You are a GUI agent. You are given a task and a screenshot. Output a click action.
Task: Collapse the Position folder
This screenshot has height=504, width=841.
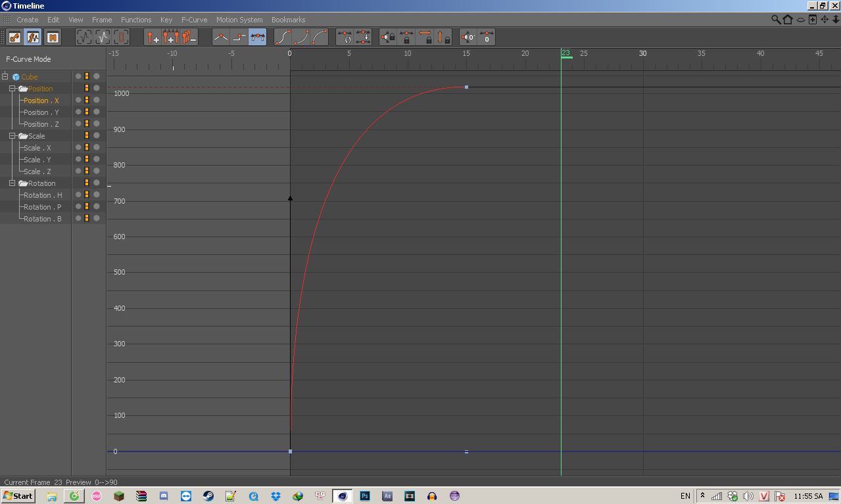point(12,89)
